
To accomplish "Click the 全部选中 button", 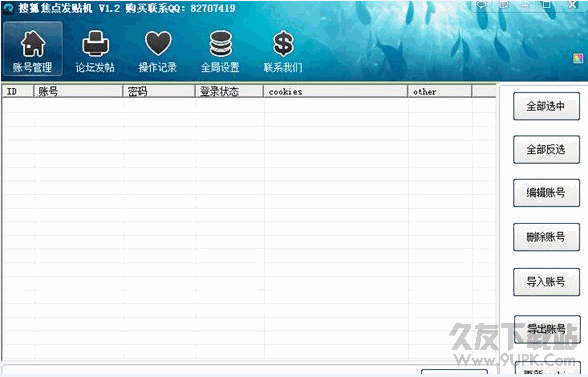I will click(546, 106).
